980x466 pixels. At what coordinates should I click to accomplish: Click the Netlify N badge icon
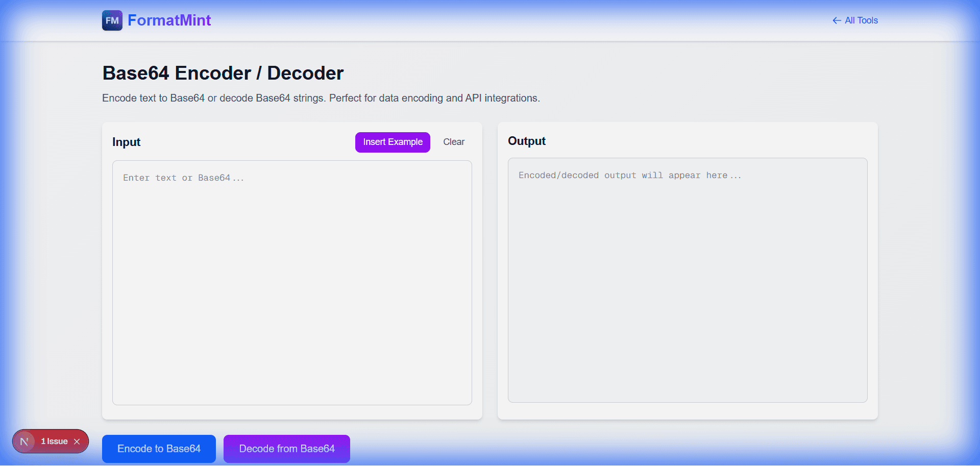click(x=23, y=441)
